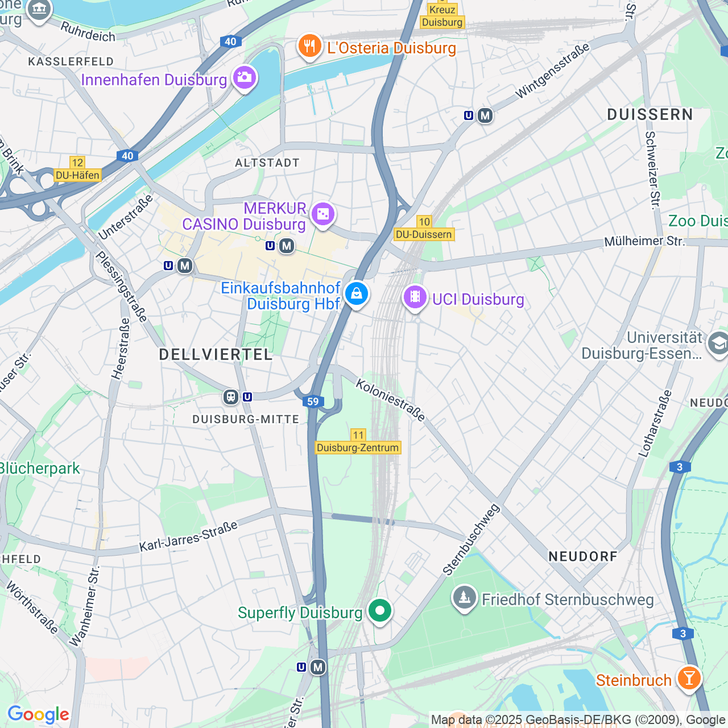Open the MERKUR CASINO Duisburg dice pin
Screen dimensions: 728x728
(x=322, y=215)
